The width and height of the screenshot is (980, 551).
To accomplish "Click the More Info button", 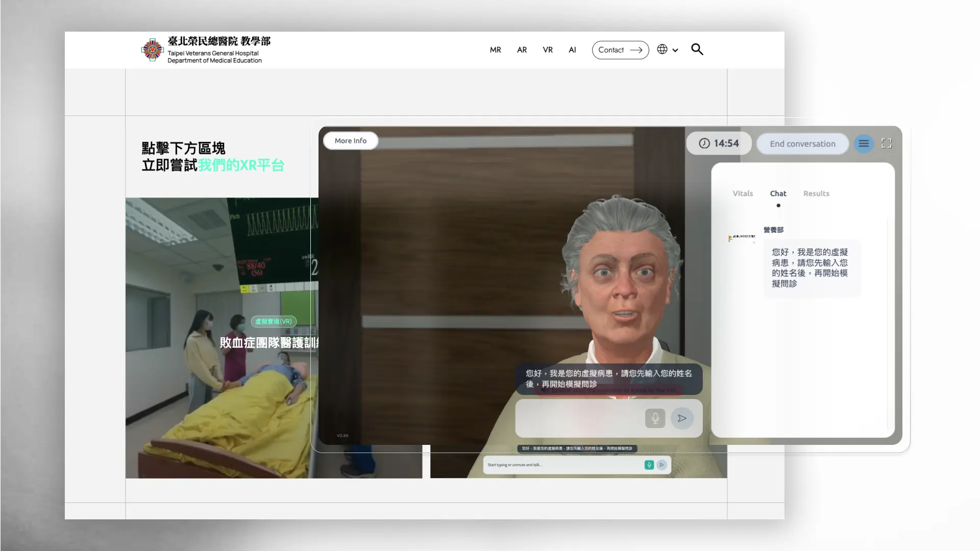I will coord(351,141).
